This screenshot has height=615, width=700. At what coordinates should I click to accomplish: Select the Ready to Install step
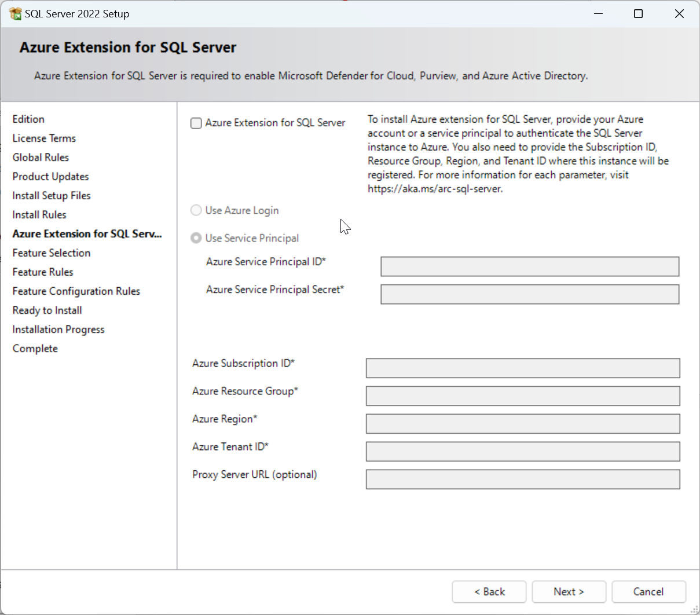point(47,310)
